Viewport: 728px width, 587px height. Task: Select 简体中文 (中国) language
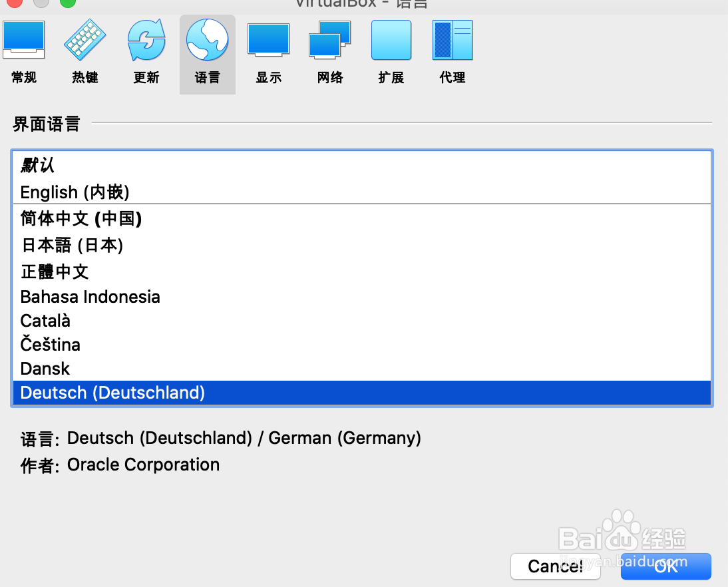(362, 218)
